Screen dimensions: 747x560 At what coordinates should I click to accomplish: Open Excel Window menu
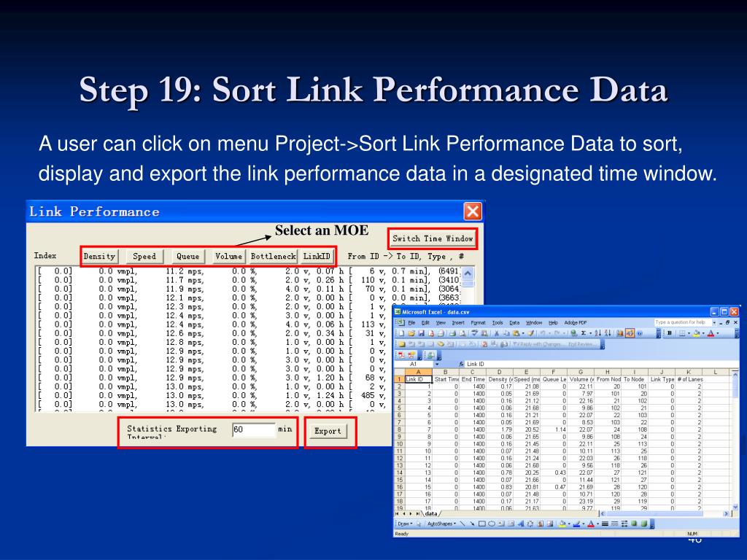pos(534,323)
